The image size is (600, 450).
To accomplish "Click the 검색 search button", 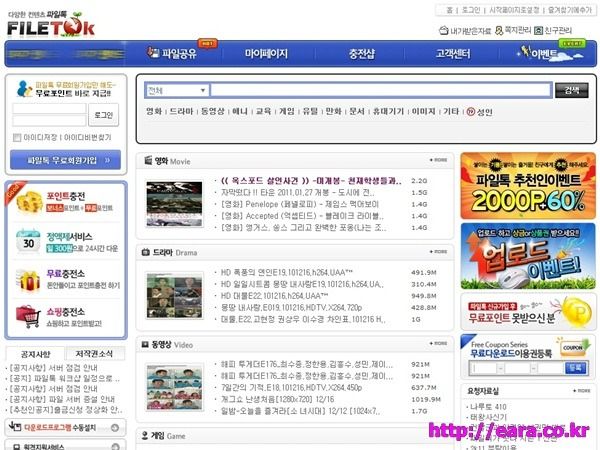I will (572, 90).
